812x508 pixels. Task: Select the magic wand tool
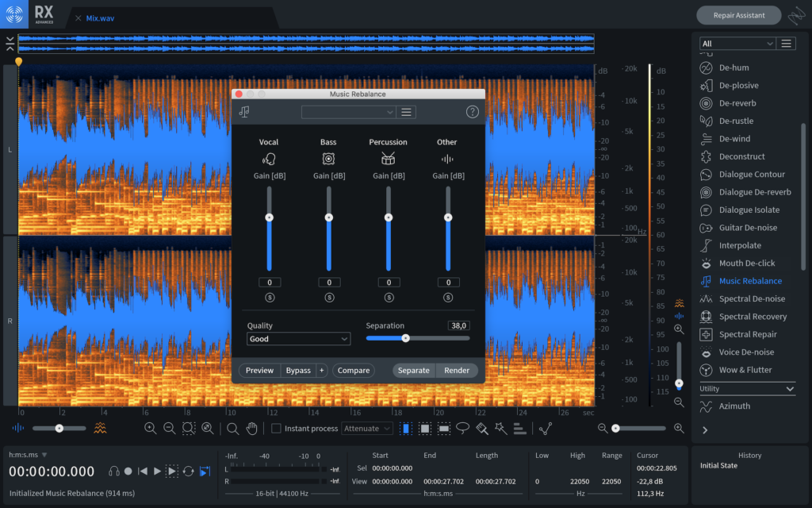[x=500, y=429]
